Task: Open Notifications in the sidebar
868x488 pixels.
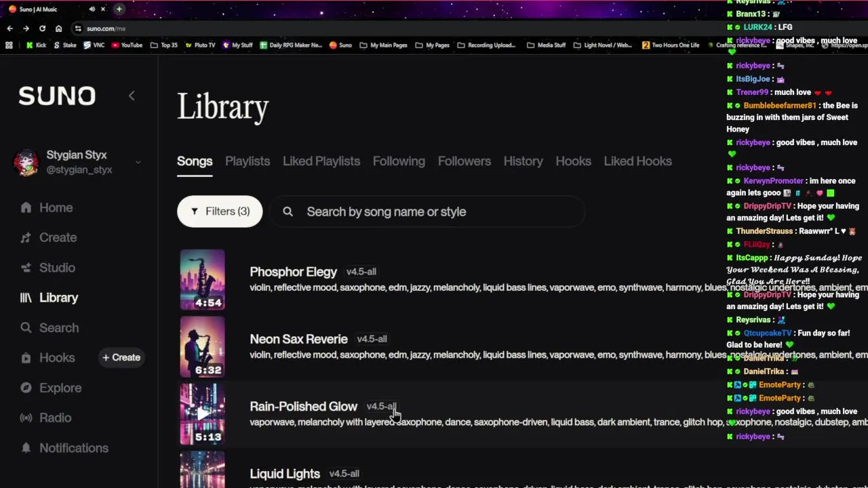Action: point(74,447)
